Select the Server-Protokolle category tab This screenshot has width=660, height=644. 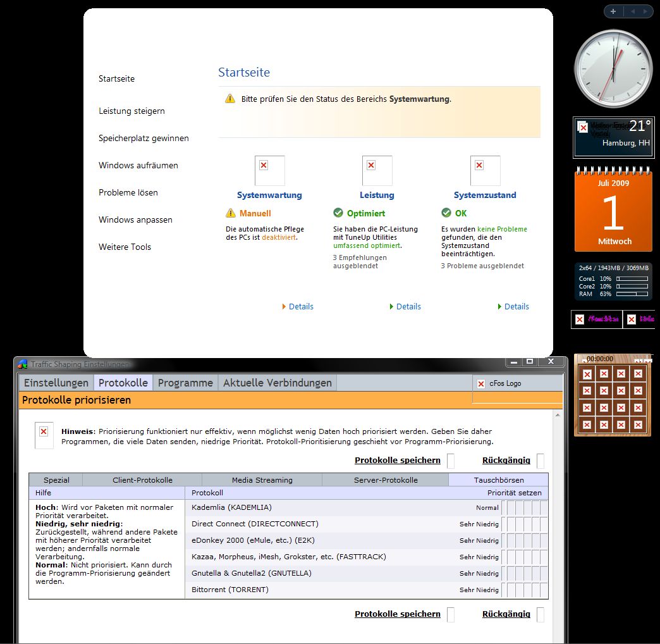tap(386, 480)
